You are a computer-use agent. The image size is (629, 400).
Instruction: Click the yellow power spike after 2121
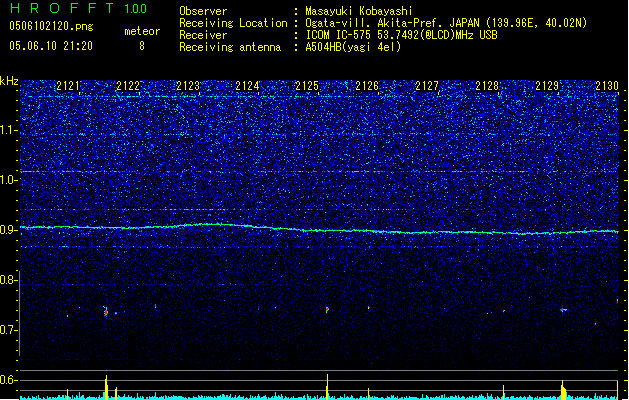pos(106,388)
